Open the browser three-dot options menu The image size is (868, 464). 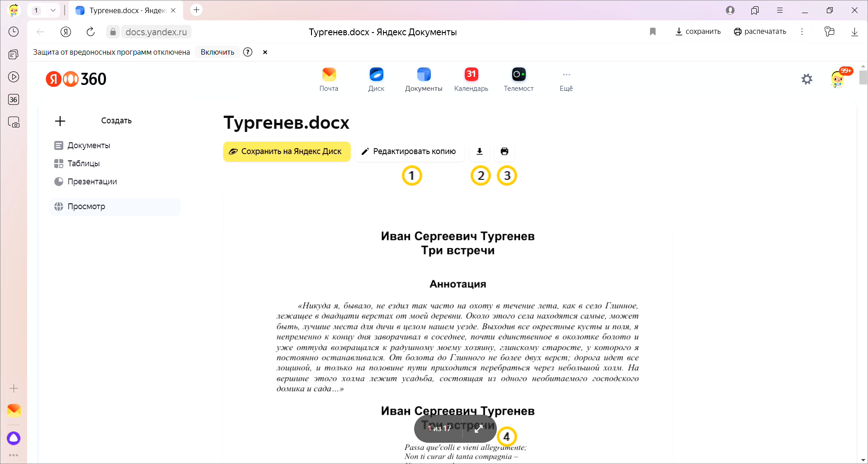click(x=802, y=32)
